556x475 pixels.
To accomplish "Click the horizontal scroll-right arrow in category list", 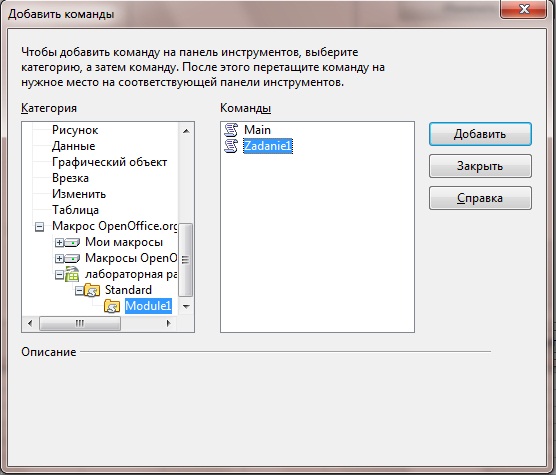I will [169, 323].
